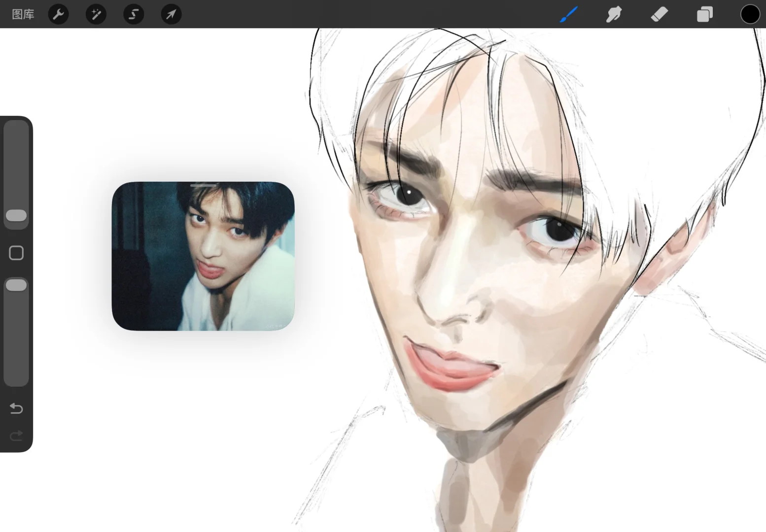Select the Eraser tool
This screenshot has height=532, width=766.
[660, 14]
